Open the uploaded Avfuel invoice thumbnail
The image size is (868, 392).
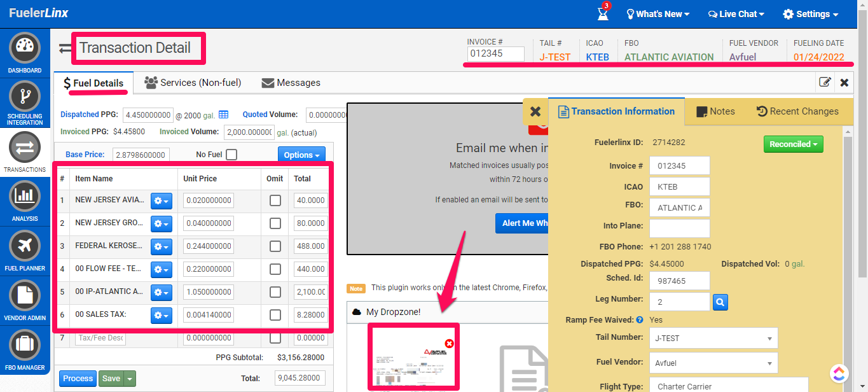coord(415,356)
